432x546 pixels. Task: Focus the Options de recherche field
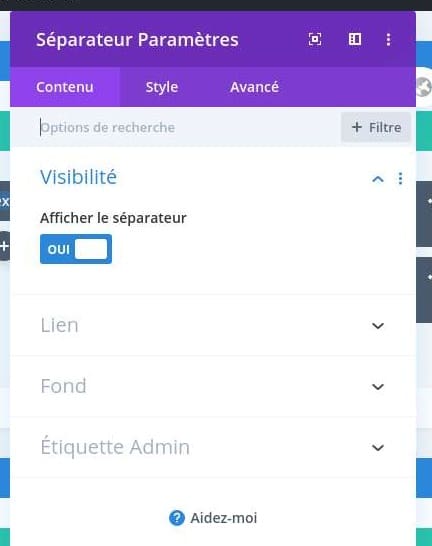pos(186,127)
